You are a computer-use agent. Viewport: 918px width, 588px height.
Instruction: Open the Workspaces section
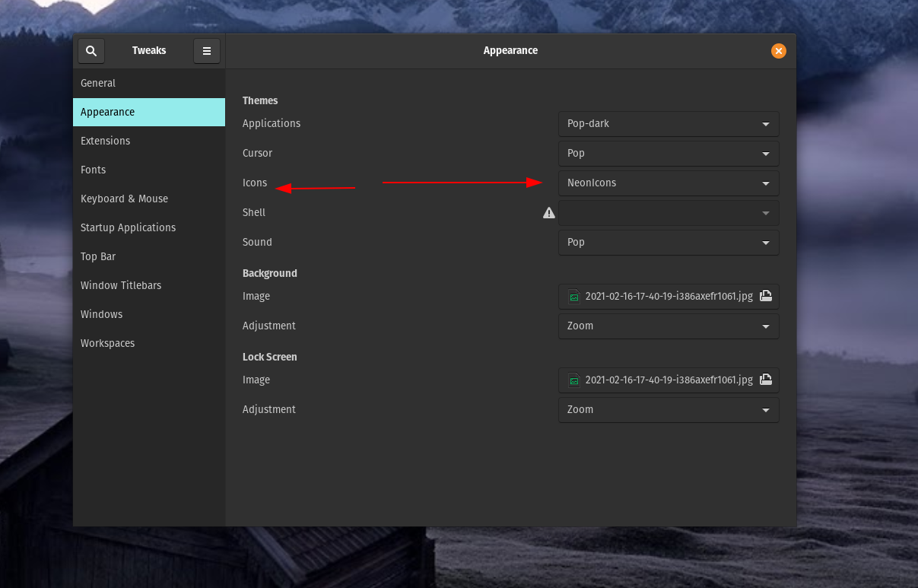coord(108,343)
